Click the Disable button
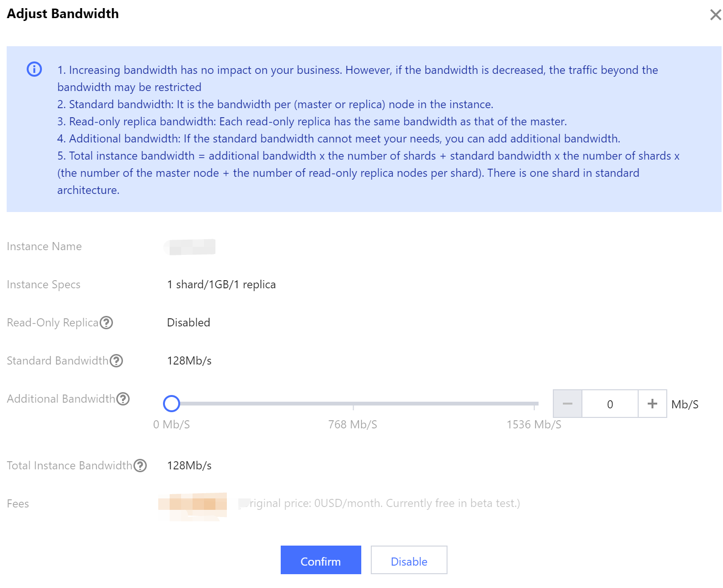The image size is (723, 588). (409, 560)
